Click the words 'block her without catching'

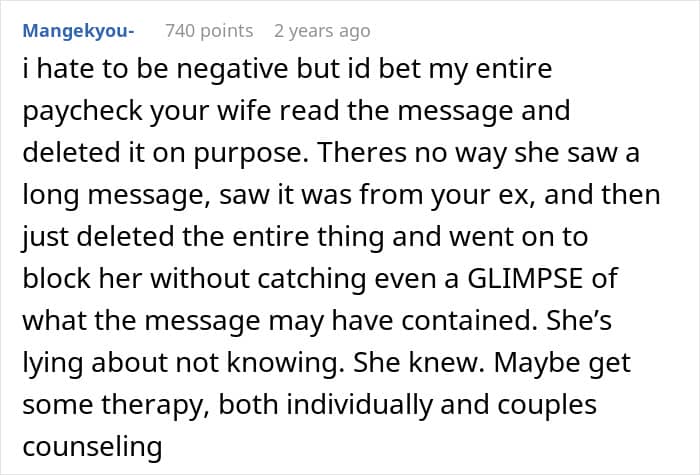(x=194, y=279)
